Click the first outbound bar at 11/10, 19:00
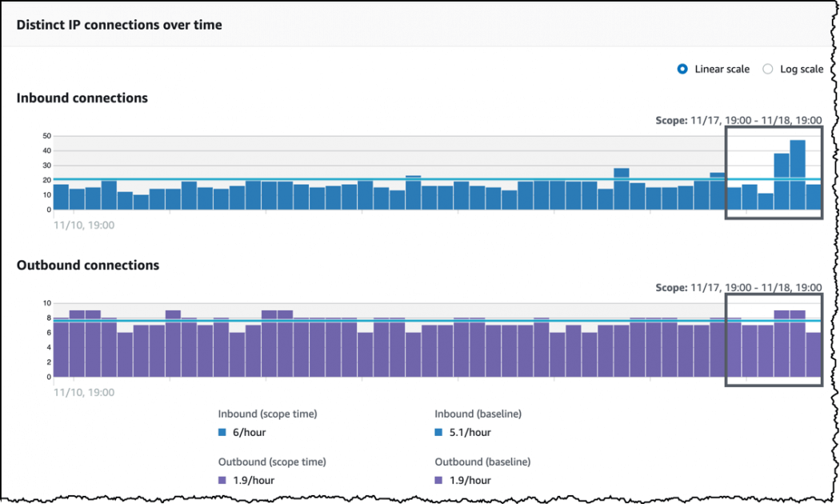This screenshot has height=504, width=840. 61,348
